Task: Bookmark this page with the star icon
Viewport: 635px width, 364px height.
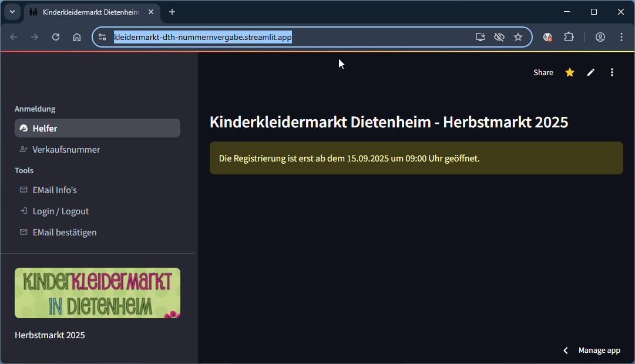Action: 518,37
